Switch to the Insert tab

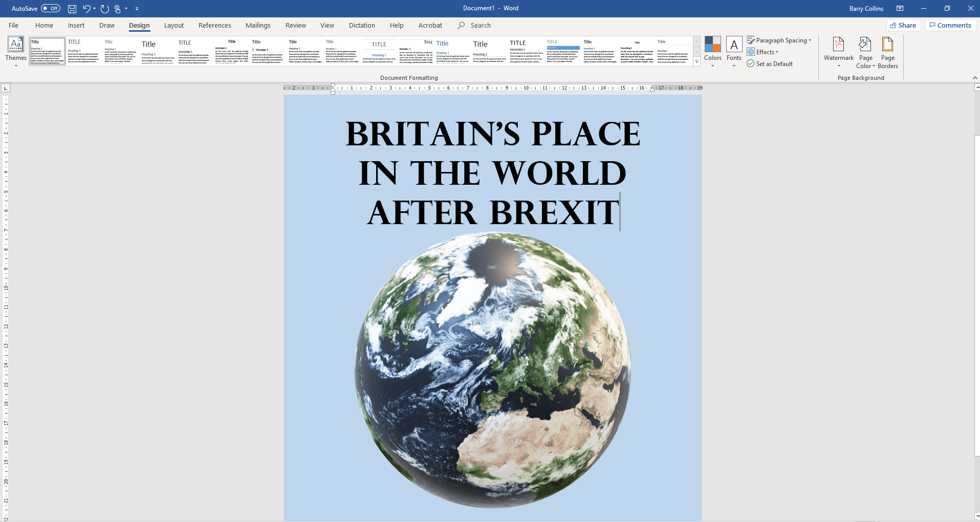pos(76,25)
